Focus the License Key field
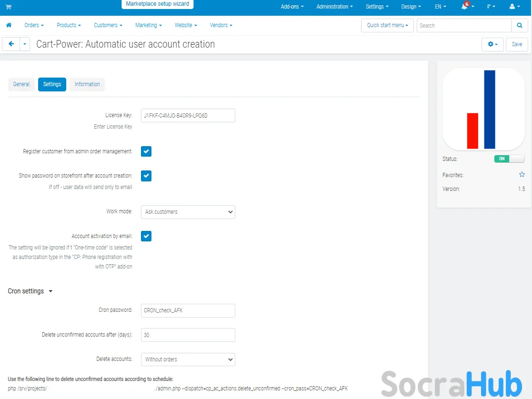The image size is (532, 399). [x=188, y=116]
